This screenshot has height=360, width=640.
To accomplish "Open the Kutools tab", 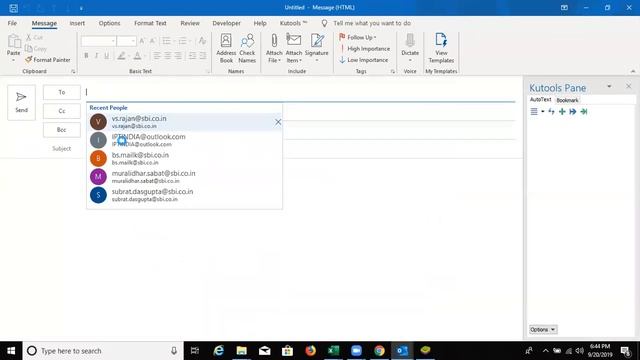I will coord(293,23).
